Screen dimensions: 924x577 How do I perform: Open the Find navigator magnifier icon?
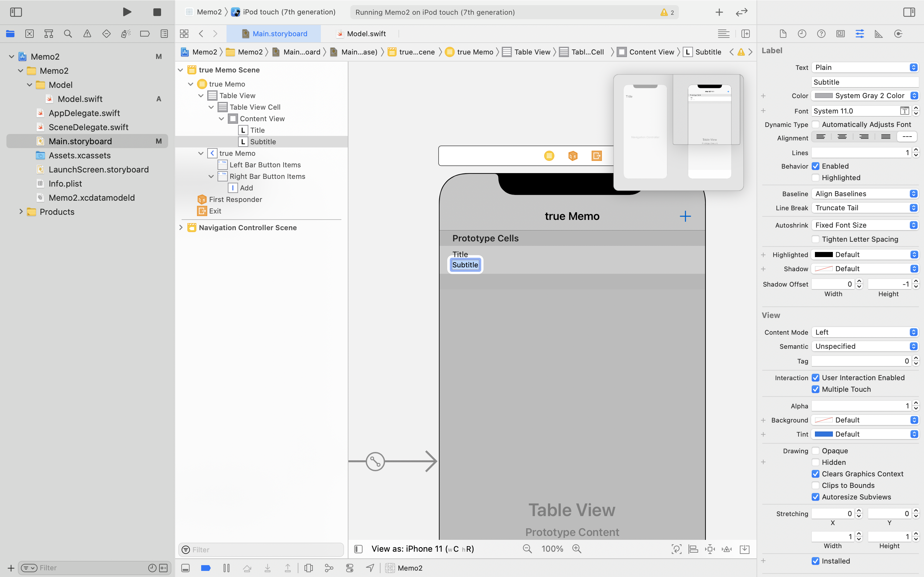(x=68, y=34)
